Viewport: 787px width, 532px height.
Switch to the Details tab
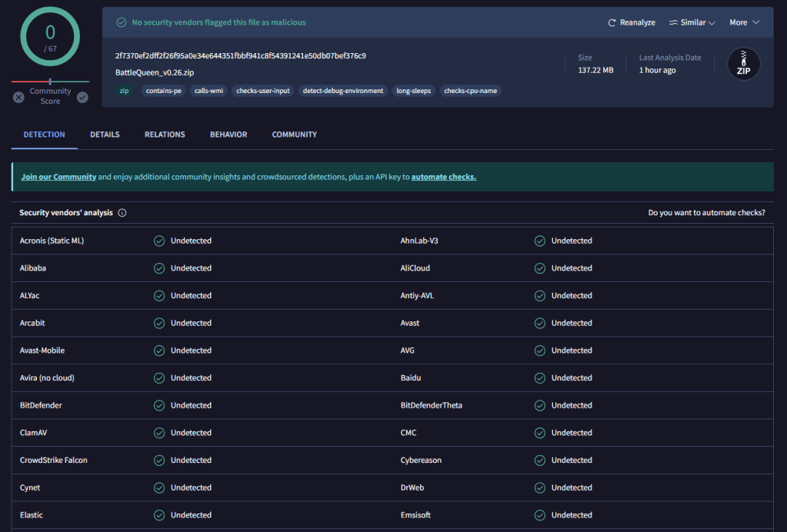click(105, 135)
